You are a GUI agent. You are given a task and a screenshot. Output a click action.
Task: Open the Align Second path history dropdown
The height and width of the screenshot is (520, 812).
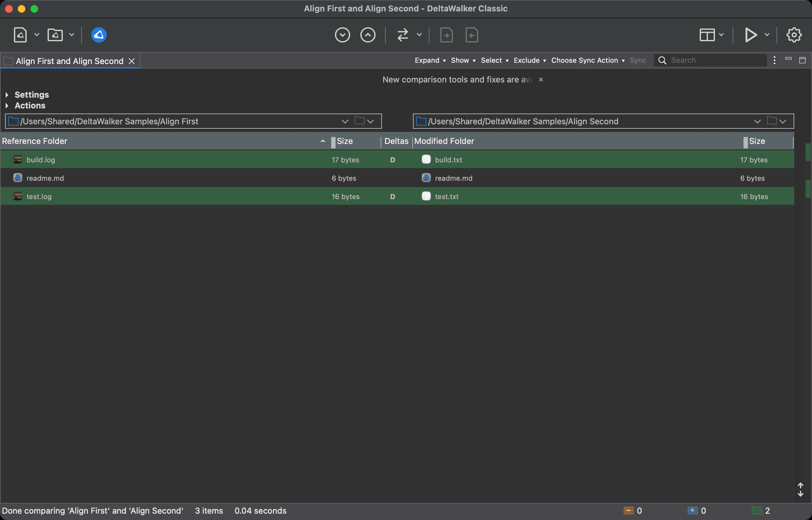coord(757,121)
